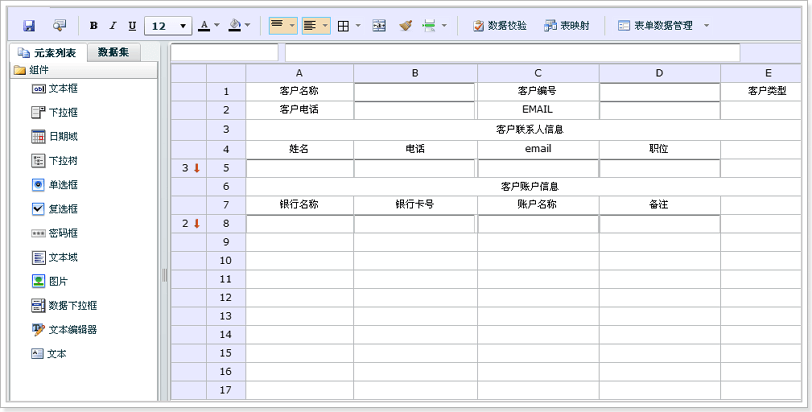This screenshot has width=812, height=412.
Task: Click the Bold formatting button
Action: tap(94, 26)
